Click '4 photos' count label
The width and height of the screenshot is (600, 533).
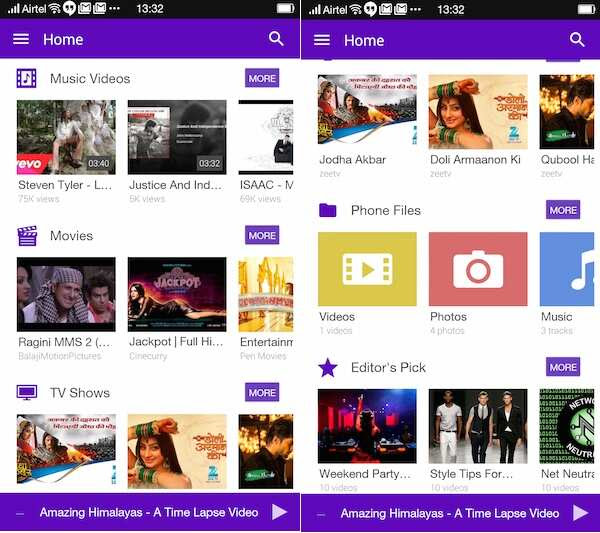[x=447, y=330]
